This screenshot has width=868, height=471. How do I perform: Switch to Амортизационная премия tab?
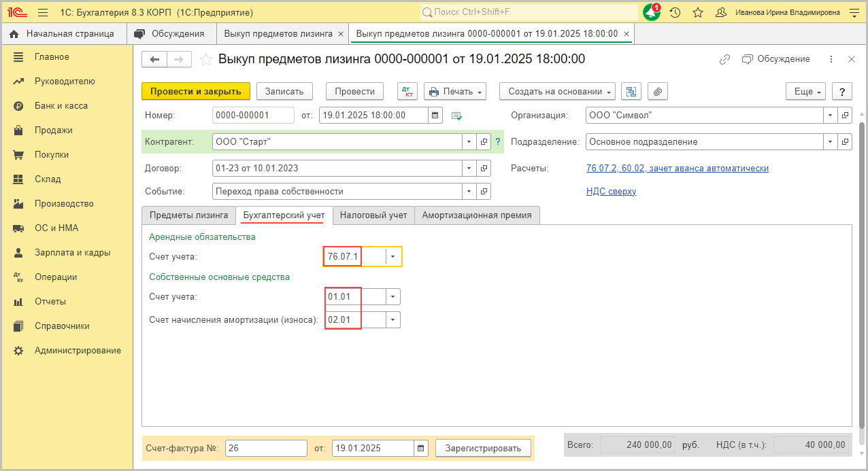pos(477,215)
